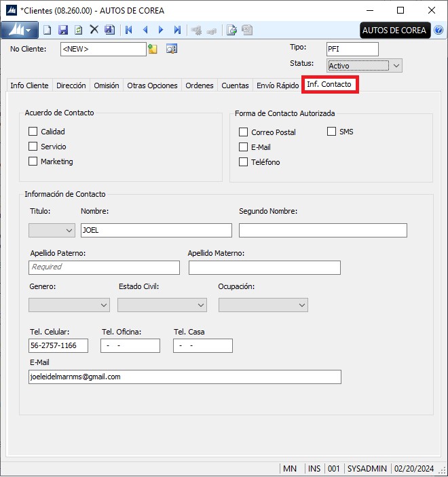Open the Envío Rápido tab
The width and height of the screenshot is (448, 477).
coord(277,85)
